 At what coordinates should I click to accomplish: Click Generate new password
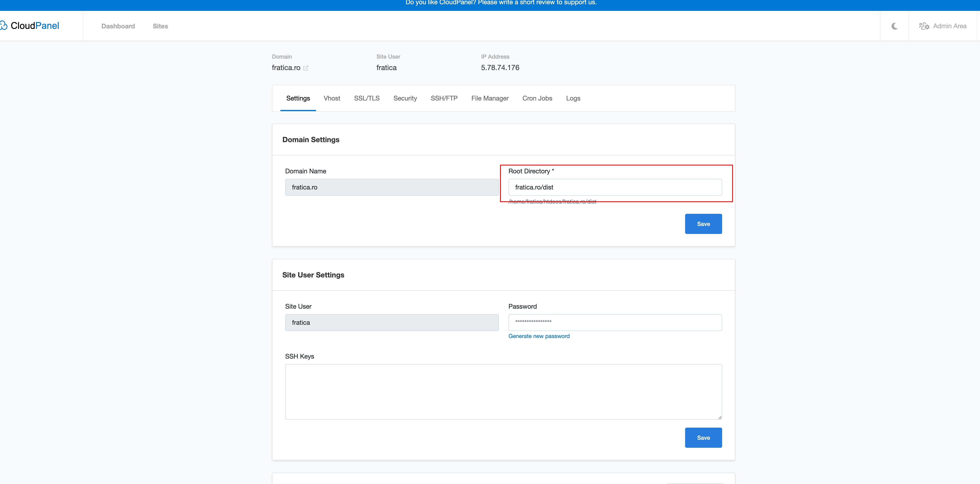click(x=539, y=336)
